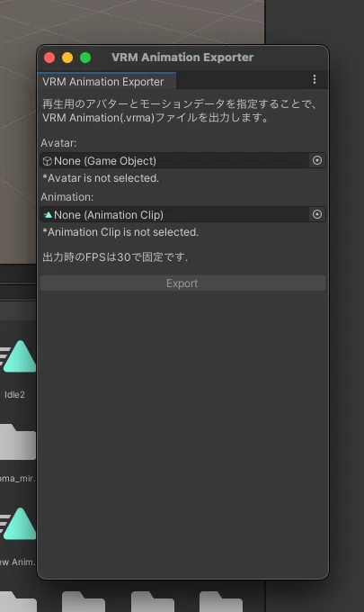Open the three-dot panel options menu
Viewport: 364px width, 612px height.
click(x=315, y=79)
